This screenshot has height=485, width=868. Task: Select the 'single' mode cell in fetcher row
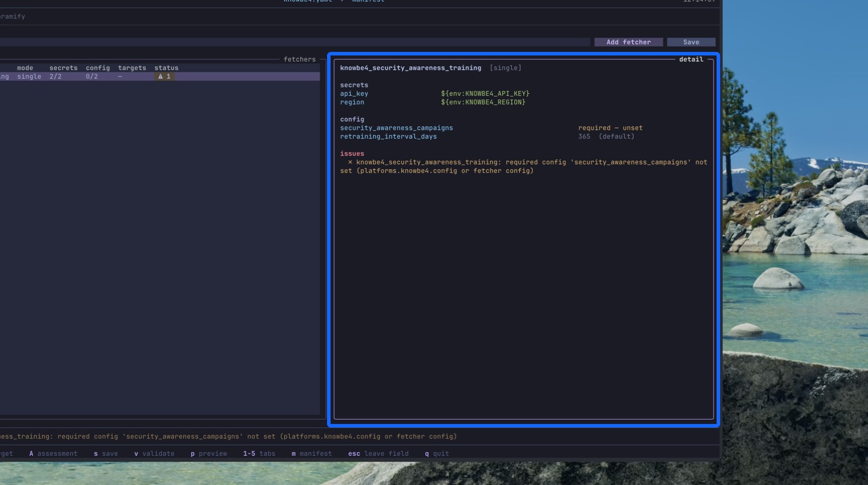click(x=29, y=77)
